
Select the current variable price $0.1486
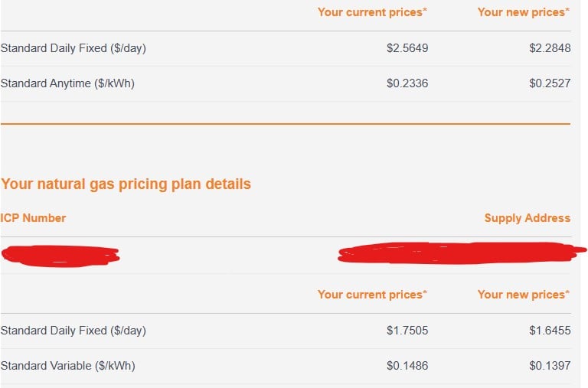(x=407, y=366)
